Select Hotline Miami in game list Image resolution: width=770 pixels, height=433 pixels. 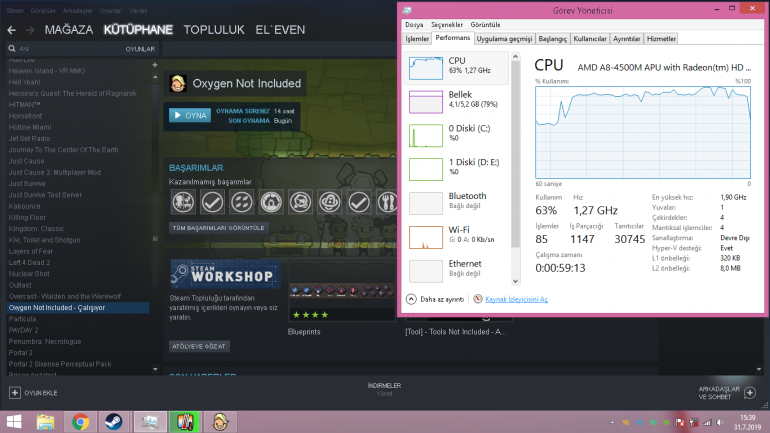click(x=30, y=127)
